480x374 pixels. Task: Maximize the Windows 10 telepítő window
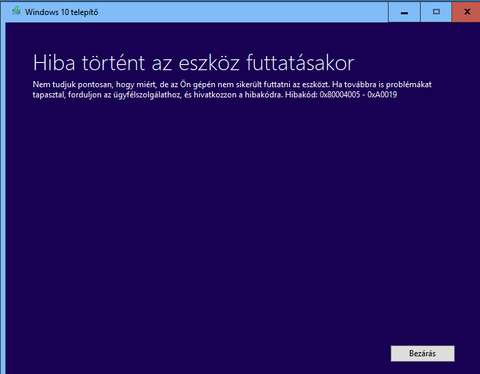(x=436, y=12)
